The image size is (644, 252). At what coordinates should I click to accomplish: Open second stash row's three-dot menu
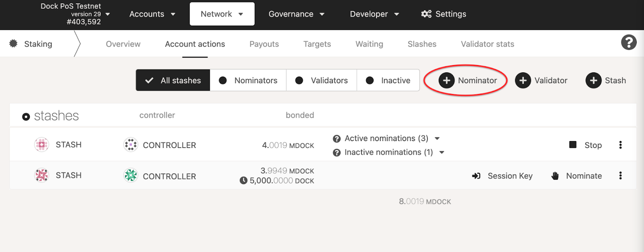[x=620, y=176]
